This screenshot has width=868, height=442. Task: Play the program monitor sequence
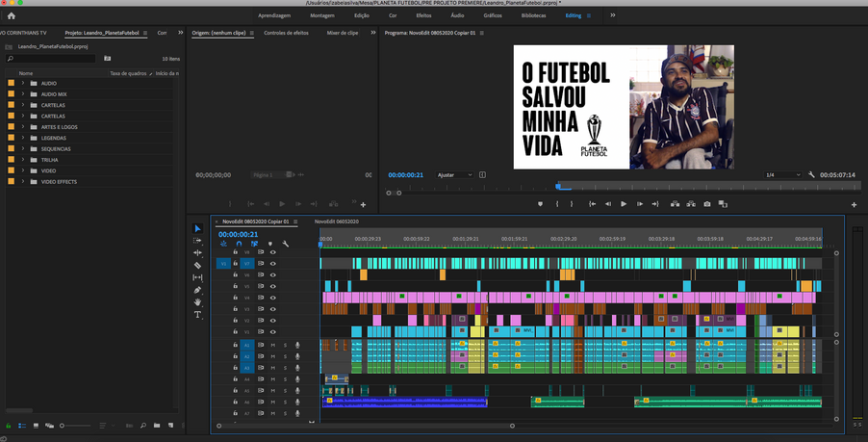pos(624,204)
